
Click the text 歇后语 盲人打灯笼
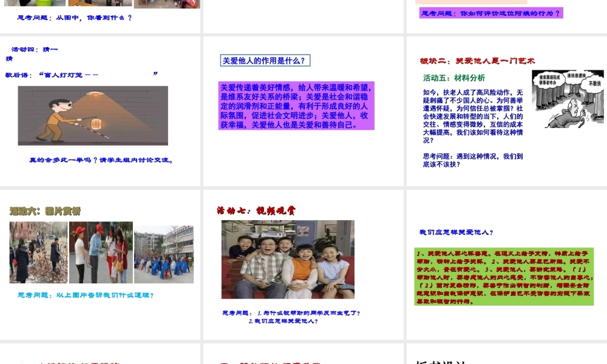[81, 74]
